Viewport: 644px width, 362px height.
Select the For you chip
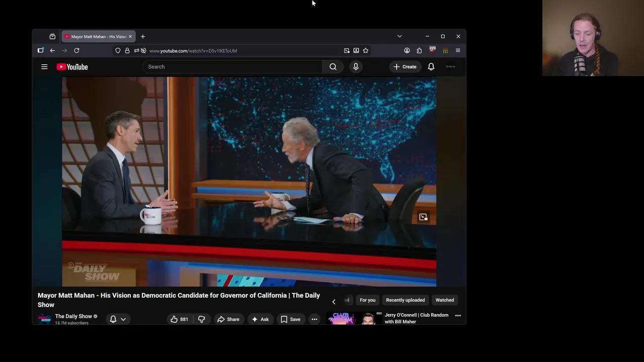[368, 300]
